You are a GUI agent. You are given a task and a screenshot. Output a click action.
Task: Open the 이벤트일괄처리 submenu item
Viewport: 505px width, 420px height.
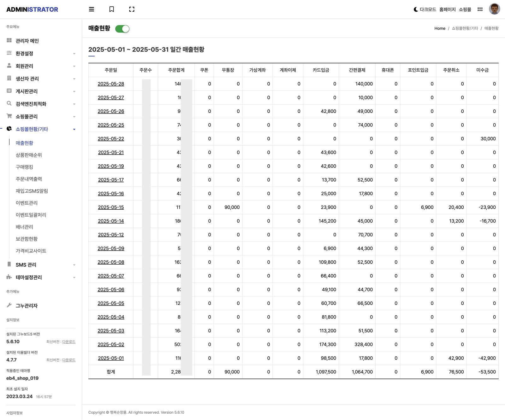[31, 215]
